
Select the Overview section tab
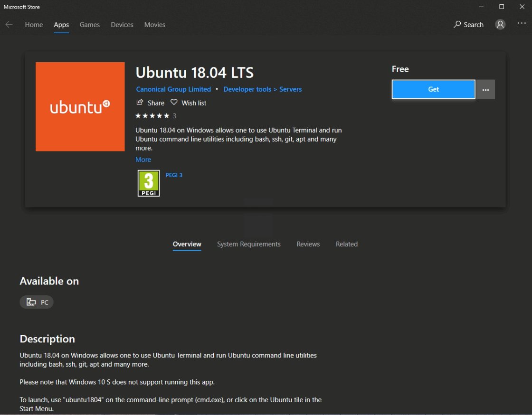[187, 244]
